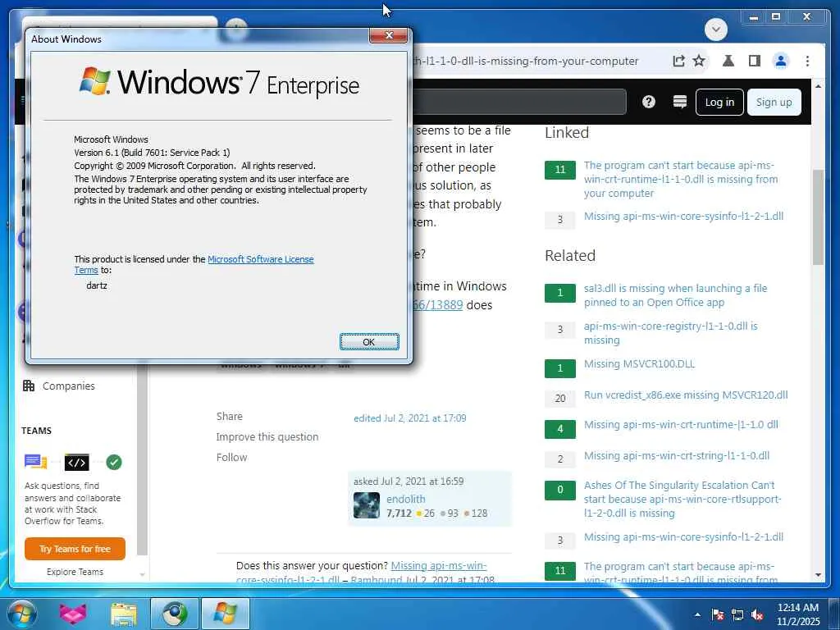Open 'Ashes Of The Singularity Escalation' question
840x630 pixels.
pyautogui.click(x=682, y=499)
